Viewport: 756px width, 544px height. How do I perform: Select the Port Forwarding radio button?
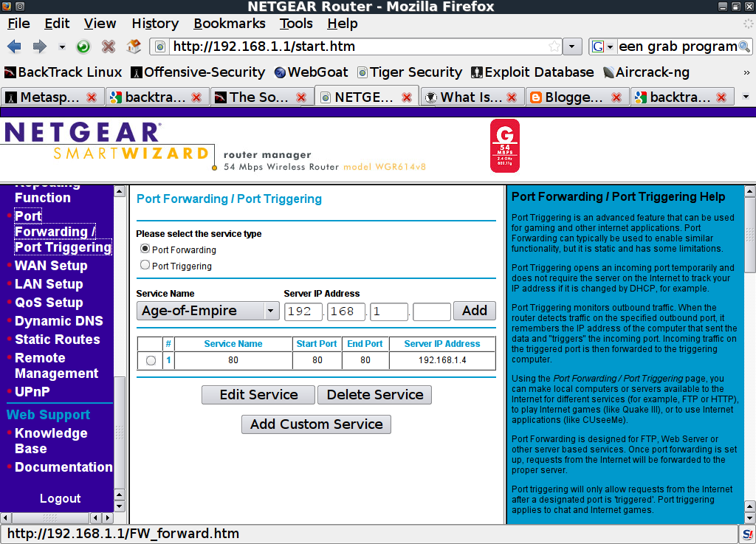coord(145,249)
